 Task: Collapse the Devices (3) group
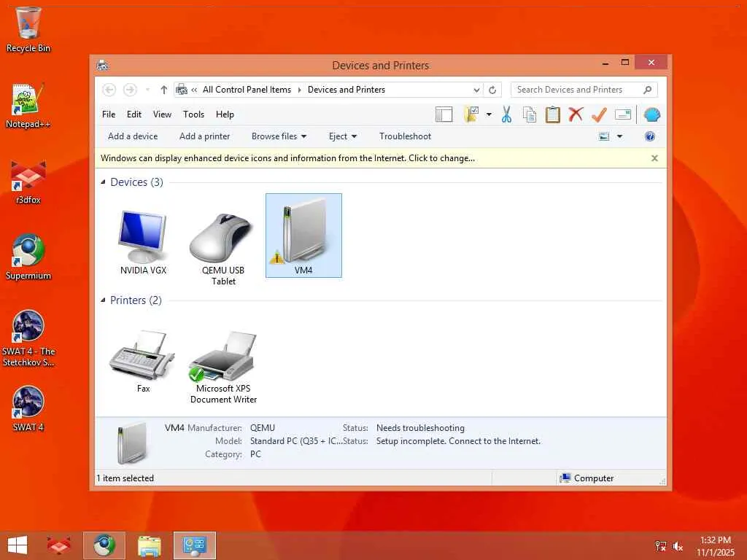[x=103, y=182]
